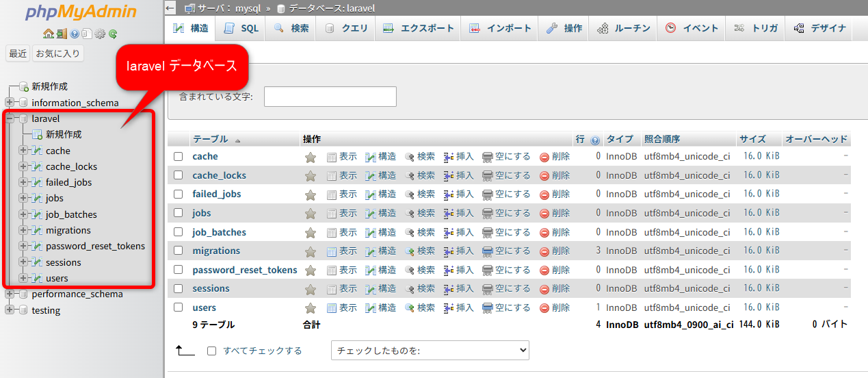Image resolution: width=868 pixels, height=378 pixels.
Task: Open the チェックしたものを dropdown
Action: tap(430, 351)
